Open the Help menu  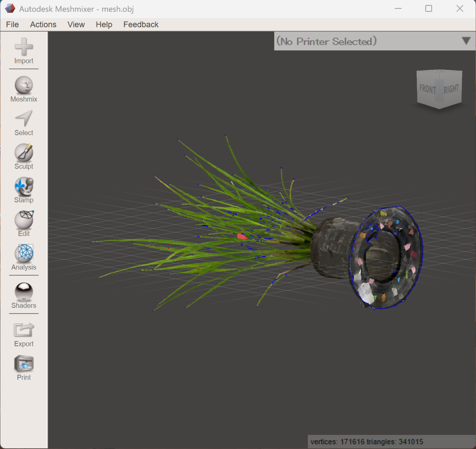point(104,25)
